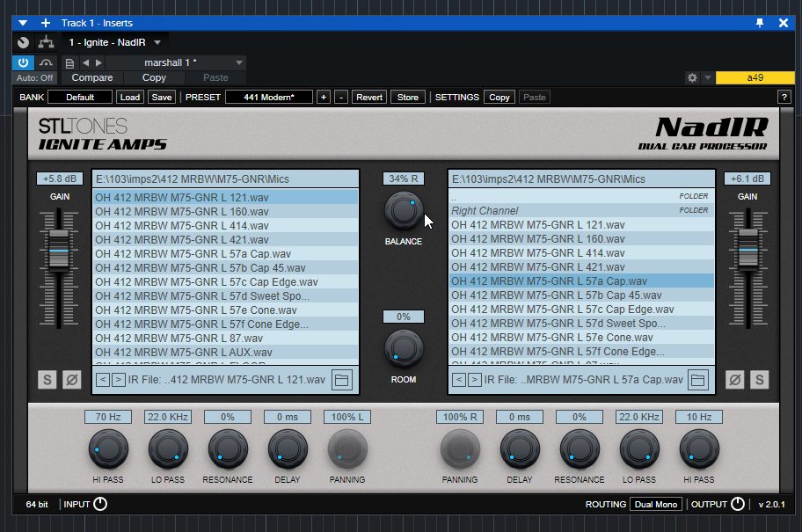Screen dimensions: 802x532
Task: Change the Dual Mono routing mode
Action: (x=656, y=505)
